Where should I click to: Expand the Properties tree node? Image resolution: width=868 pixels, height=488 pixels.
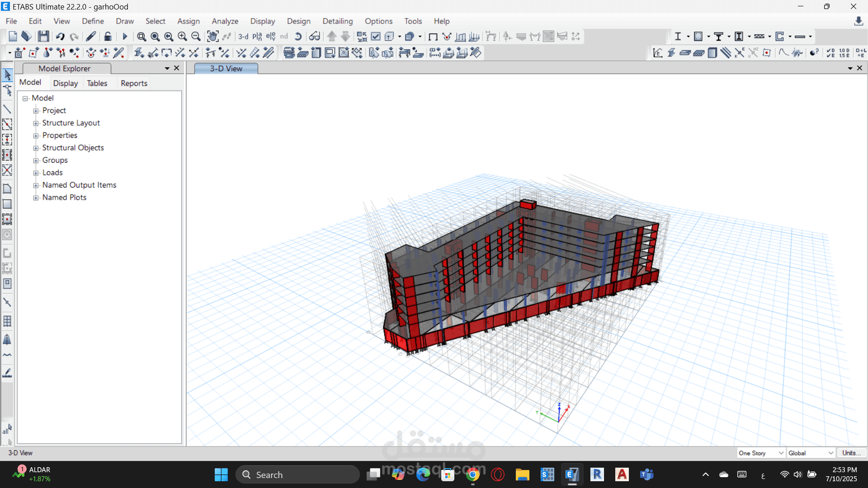coord(36,136)
